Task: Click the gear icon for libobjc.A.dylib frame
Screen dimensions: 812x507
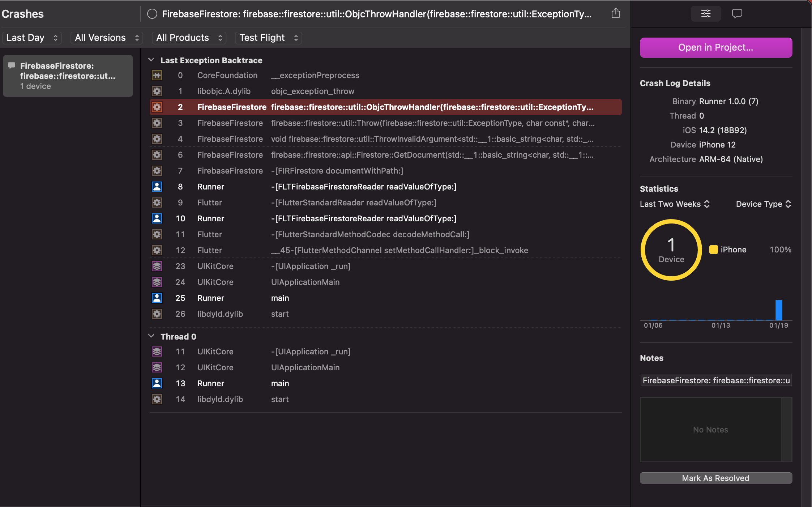Action: [x=157, y=91]
